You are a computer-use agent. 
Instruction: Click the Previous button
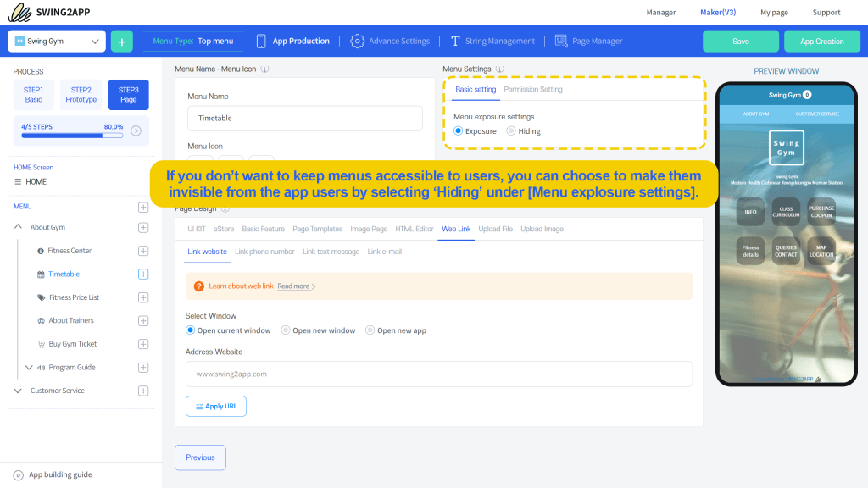[200, 457]
